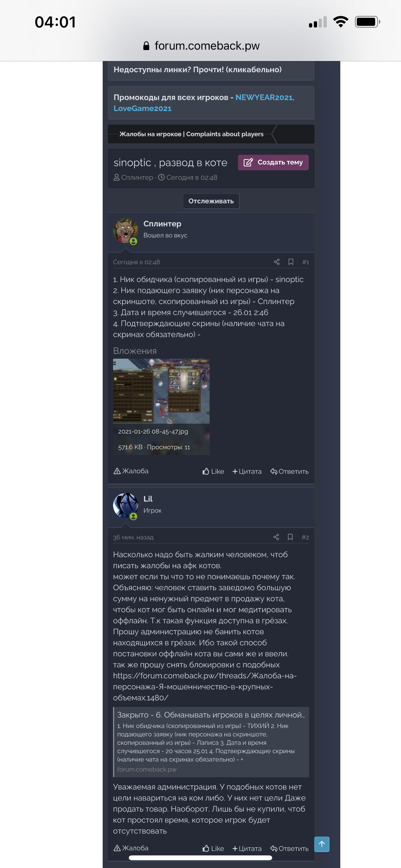Open the Жалобы на игроков breadcrumb
Image resolution: width=401 pixels, height=868 pixels.
tap(191, 134)
